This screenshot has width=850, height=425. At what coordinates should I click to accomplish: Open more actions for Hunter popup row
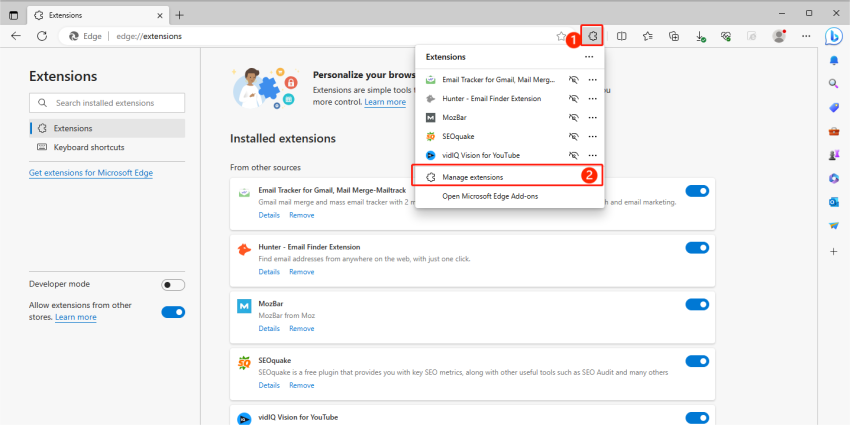[593, 99]
